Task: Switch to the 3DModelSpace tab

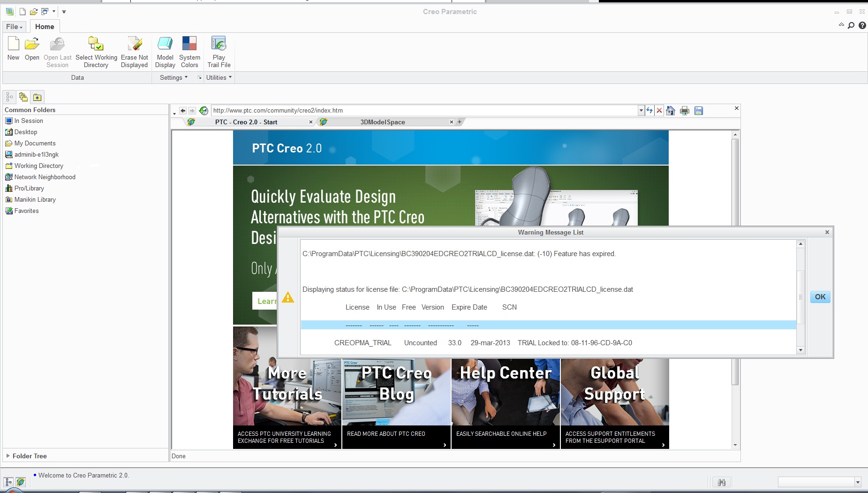Action: pos(383,122)
